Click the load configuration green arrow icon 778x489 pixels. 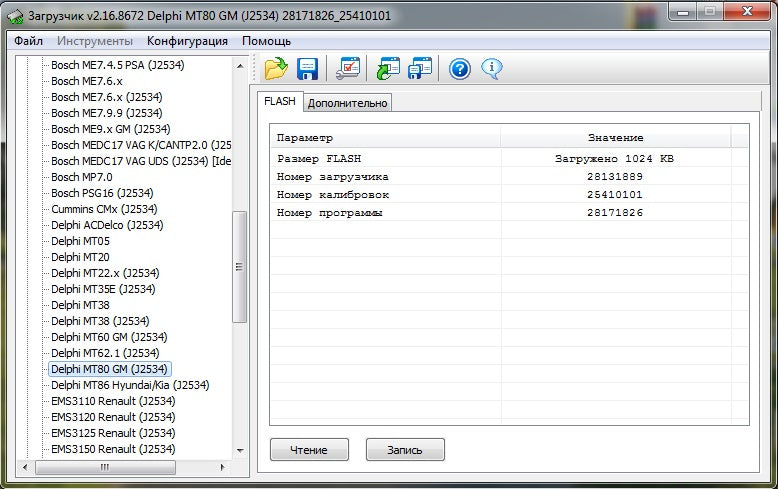coord(388,69)
